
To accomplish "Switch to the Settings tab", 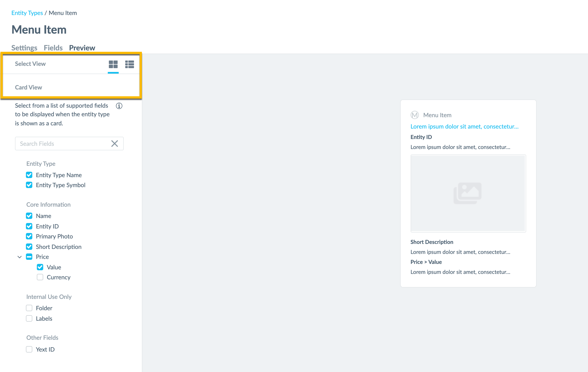I will tap(24, 47).
